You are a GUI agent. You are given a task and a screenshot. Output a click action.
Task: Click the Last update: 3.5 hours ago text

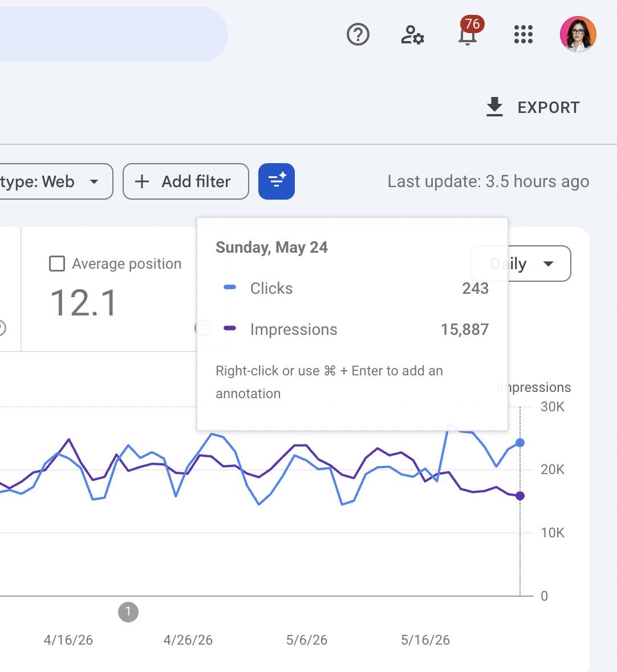coord(489,182)
